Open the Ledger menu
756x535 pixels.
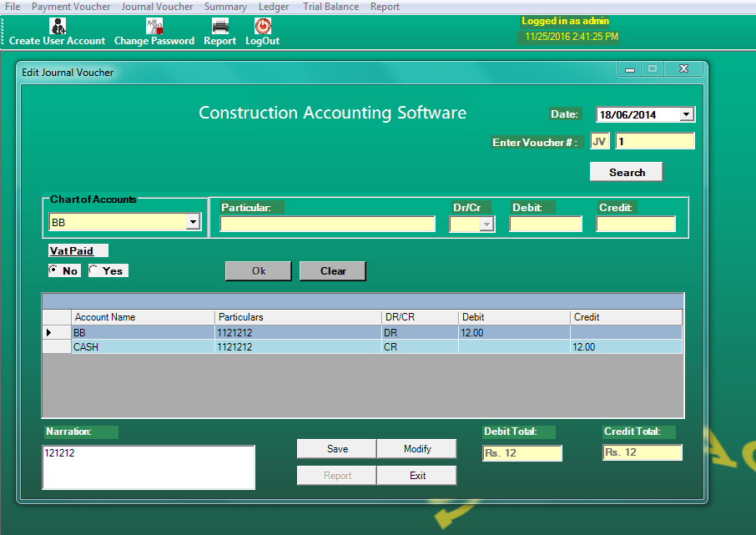coord(274,7)
